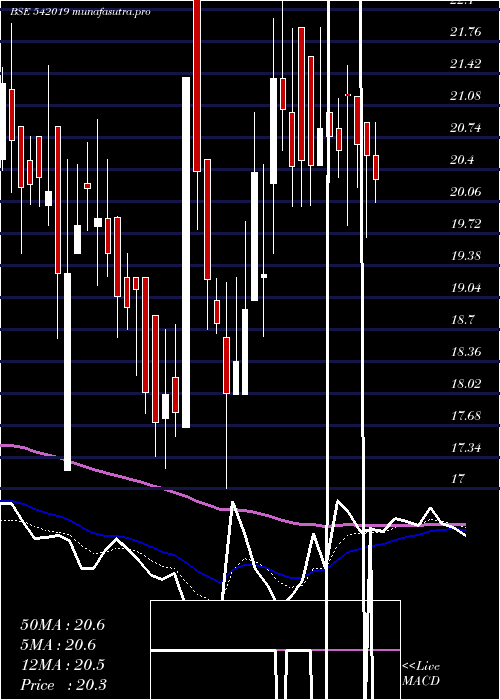Click the long white candle body descending to 17.2
500x700 pixels.
[x=67, y=371]
